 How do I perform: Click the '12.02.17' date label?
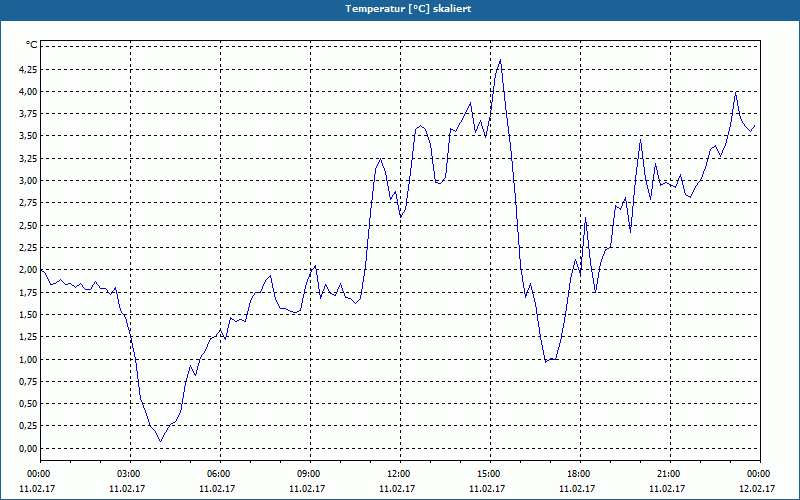coord(757,489)
